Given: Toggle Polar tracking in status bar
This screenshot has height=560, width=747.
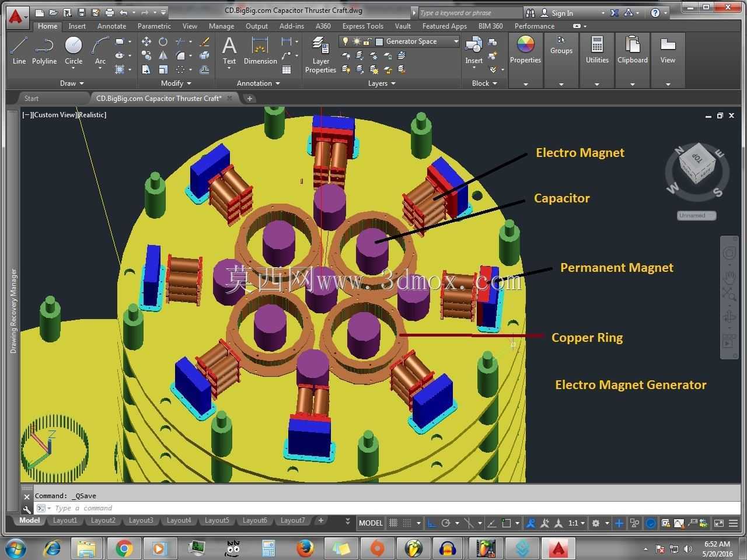Looking at the screenshot, I should point(445,523).
